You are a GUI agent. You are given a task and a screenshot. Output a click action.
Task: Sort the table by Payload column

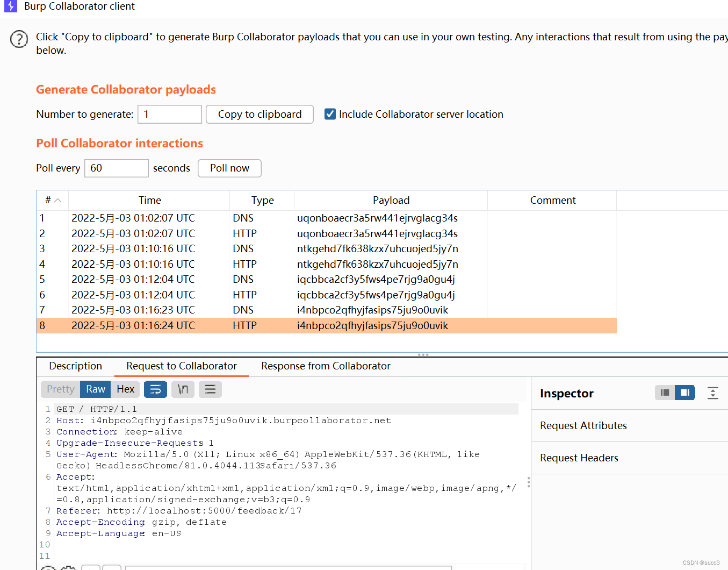click(391, 200)
